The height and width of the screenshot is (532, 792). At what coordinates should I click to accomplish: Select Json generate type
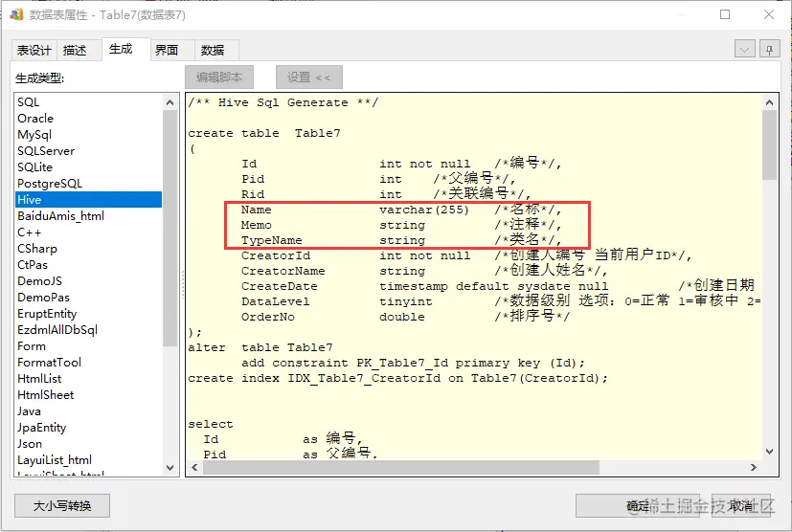pos(88,444)
